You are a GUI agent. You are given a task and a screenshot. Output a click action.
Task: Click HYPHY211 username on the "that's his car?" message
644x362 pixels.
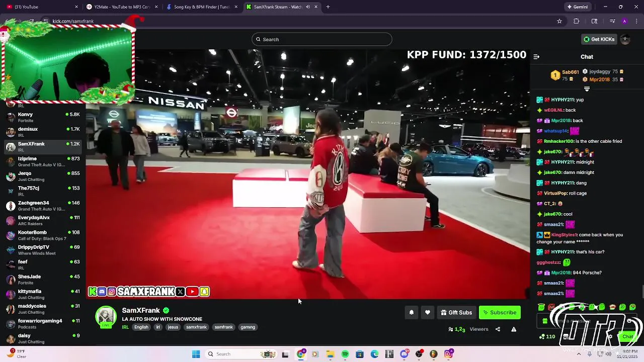(562, 252)
